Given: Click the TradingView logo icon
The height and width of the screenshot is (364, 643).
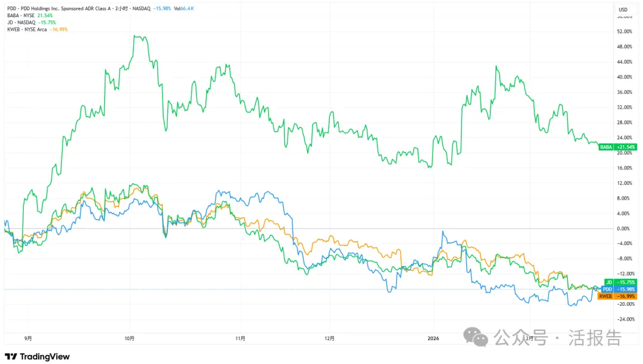Looking at the screenshot, I should click(11, 356).
